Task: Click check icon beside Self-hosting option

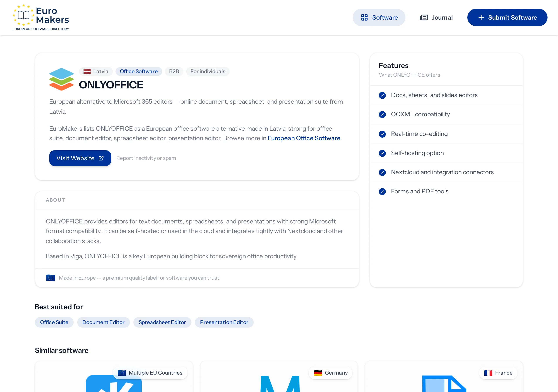Action: pyautogui.click(x=382, y=153)
